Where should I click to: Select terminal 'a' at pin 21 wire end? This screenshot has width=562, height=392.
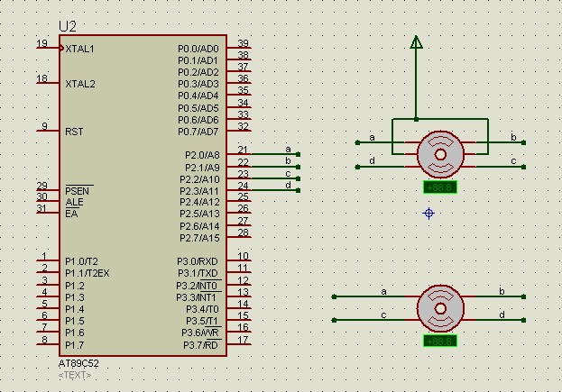point(299,154)
